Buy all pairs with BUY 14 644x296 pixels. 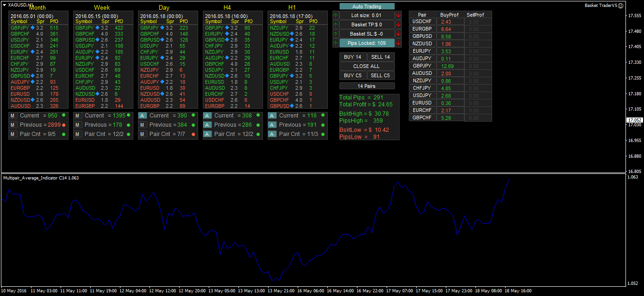click(353, 57)
